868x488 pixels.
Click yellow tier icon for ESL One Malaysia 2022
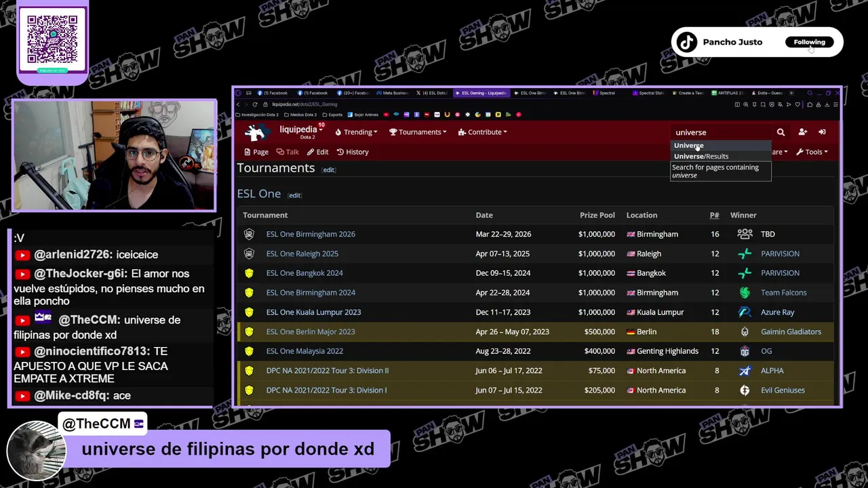click(249, 351)
